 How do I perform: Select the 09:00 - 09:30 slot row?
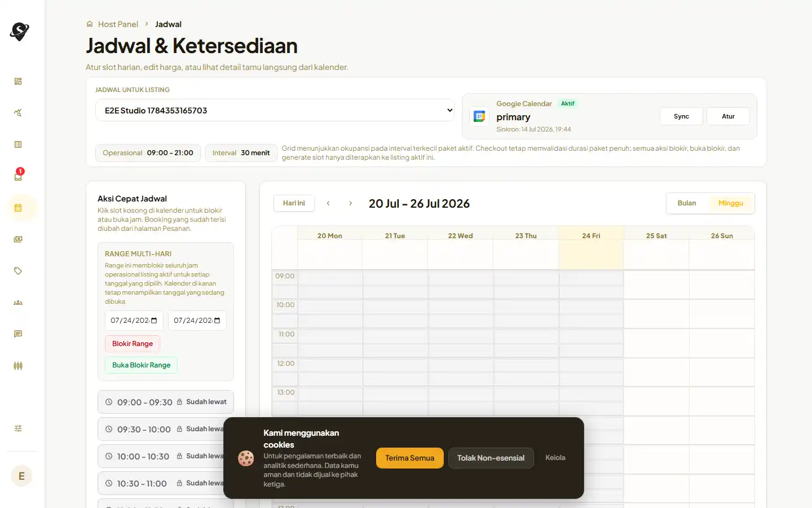click(166, 402)
